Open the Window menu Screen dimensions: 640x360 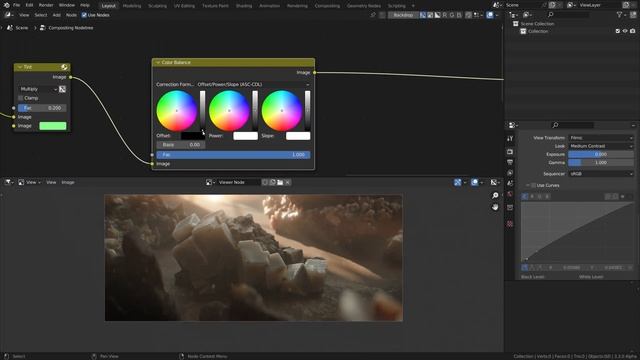click(x=67, y=5)
